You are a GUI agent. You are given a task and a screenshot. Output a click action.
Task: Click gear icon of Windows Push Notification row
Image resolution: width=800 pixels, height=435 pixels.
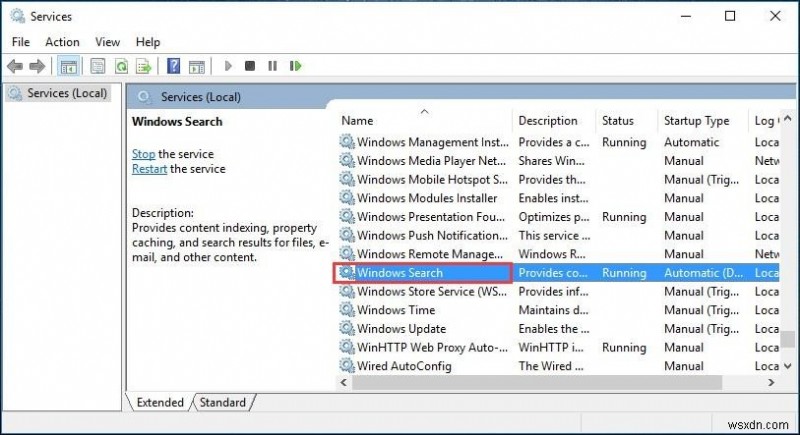coord(347,235)
